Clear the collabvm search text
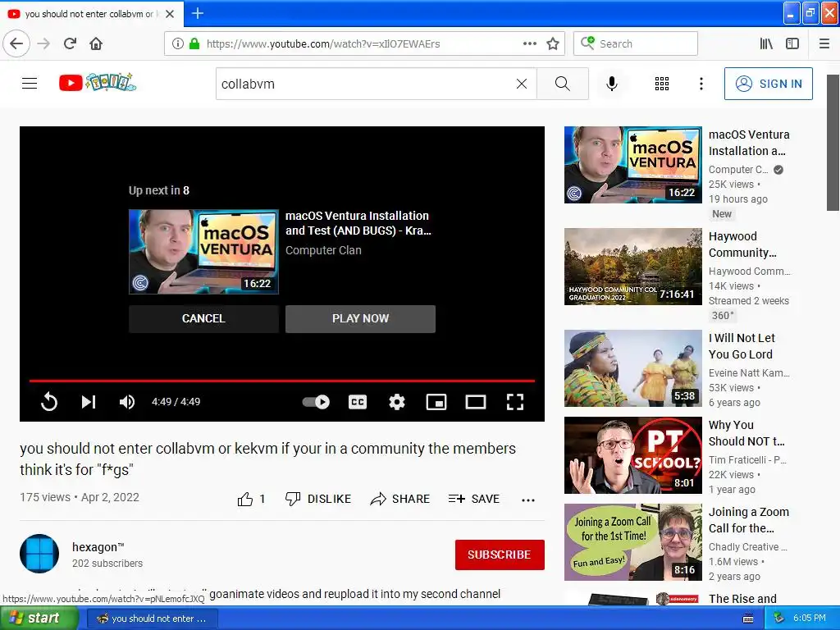This screenshot has height=630, width=840. pos(521,84)
